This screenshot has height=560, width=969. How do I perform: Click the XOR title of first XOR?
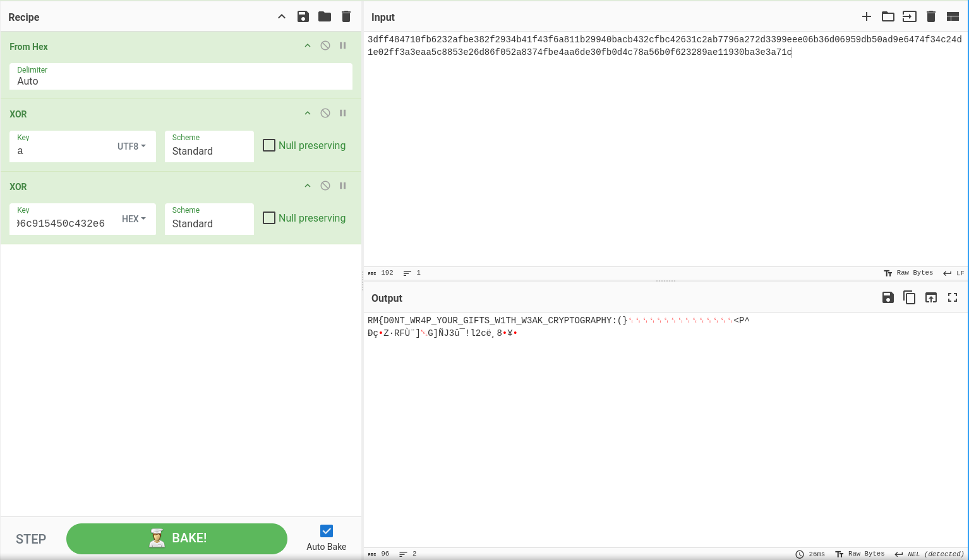coord(18,114)
